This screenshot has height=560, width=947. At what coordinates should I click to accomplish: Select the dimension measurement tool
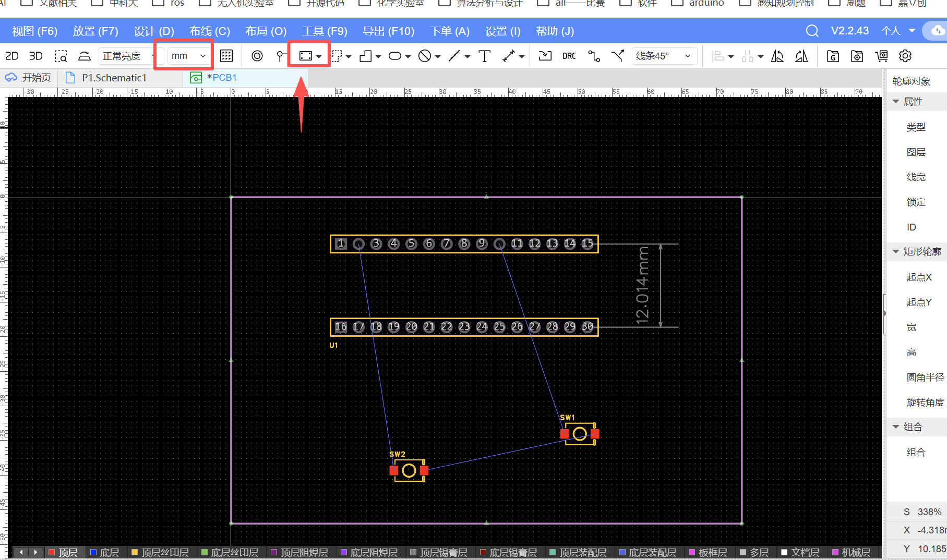point(509,56)
